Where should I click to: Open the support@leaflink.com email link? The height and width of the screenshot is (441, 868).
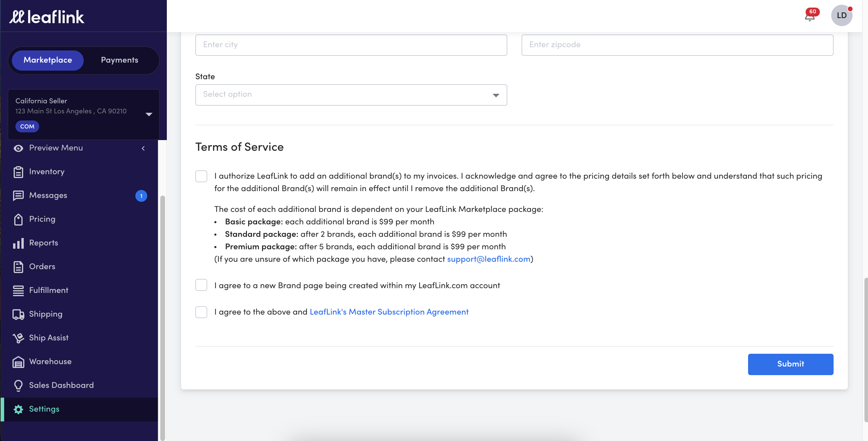tap(489, 259)
